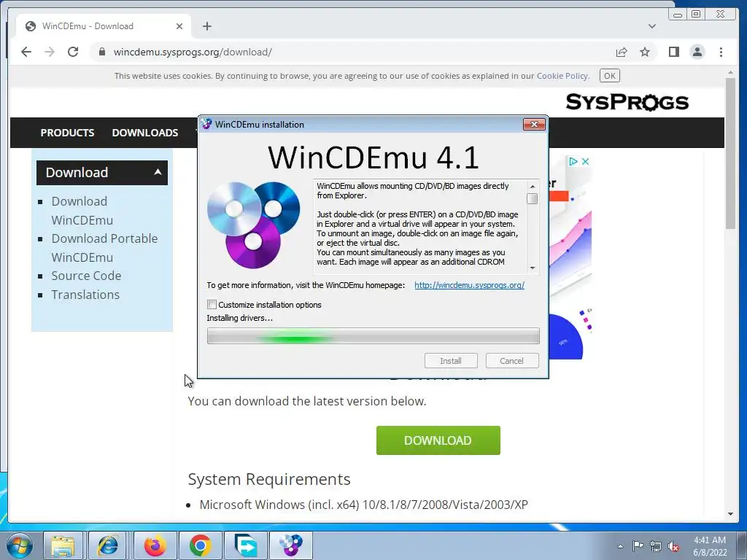Click the ad banner chart image
The width and height of the screenshot is (747, 560).
coord(570,257)
